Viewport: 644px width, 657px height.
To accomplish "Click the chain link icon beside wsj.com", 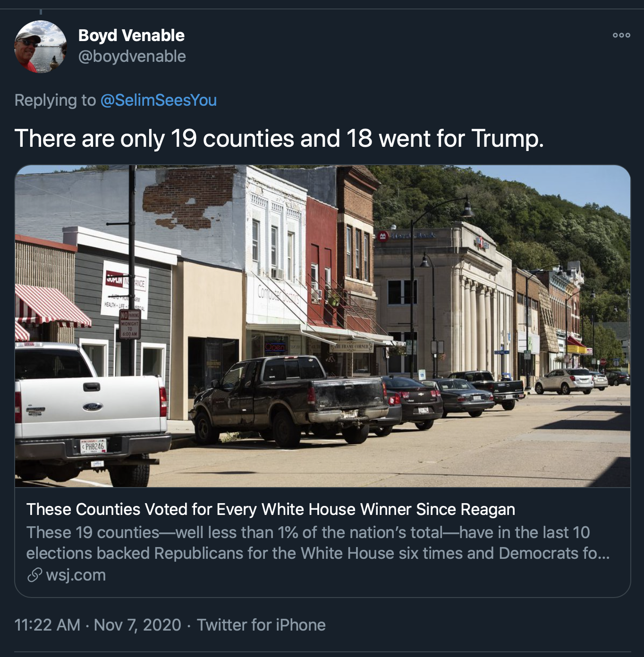I will pos(34,575).
